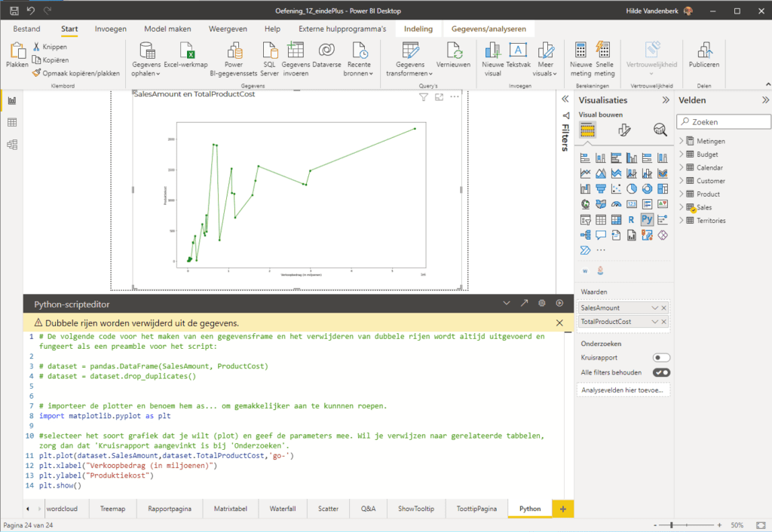
Task: Collapse the Velden pane
Action: [x=765, y=100]
